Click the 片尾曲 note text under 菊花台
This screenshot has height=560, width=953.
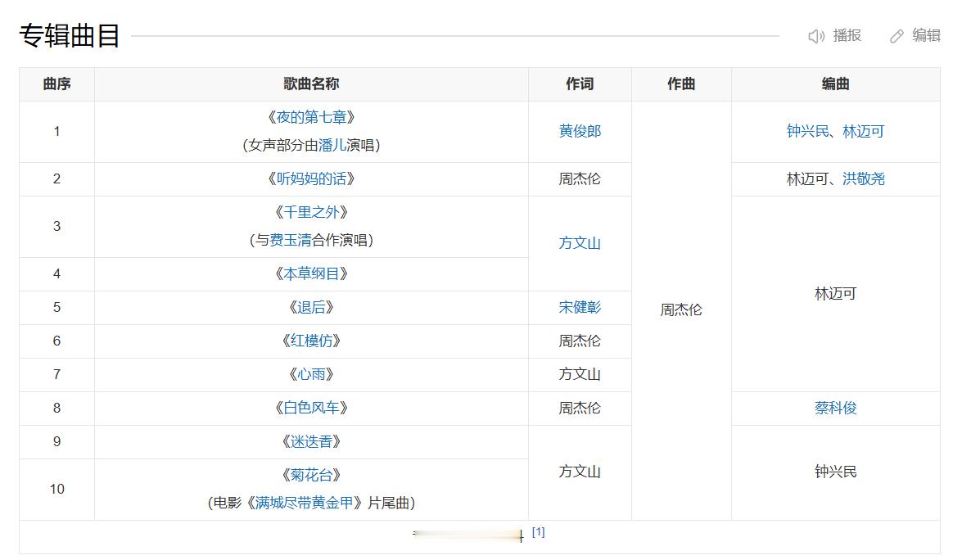389,503
